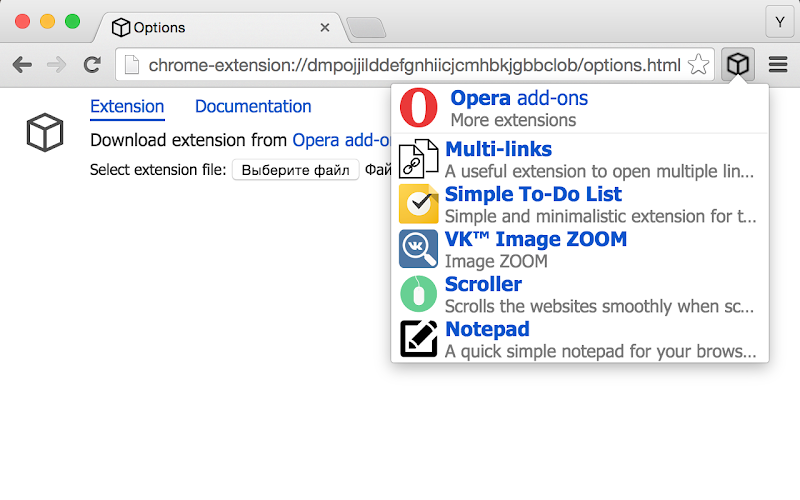
Task: Click the Y profile button
Action: tap(780, 22)
